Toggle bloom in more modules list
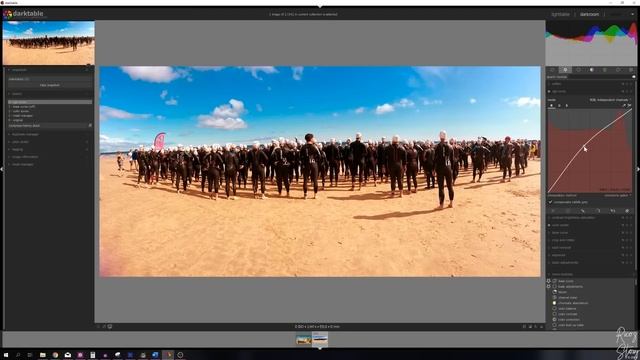The width and height of the screenshot is (640, 360). point(560,292)
